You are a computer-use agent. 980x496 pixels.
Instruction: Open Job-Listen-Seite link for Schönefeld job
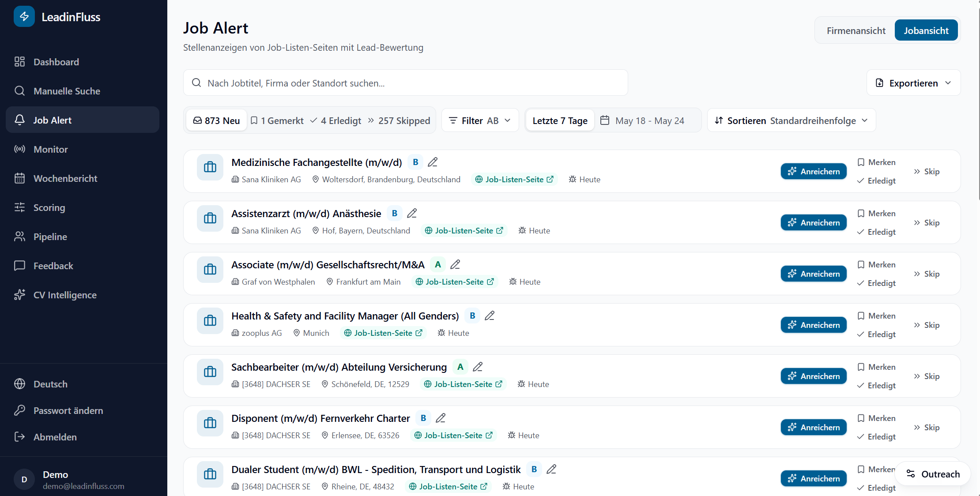pos(463,384)
